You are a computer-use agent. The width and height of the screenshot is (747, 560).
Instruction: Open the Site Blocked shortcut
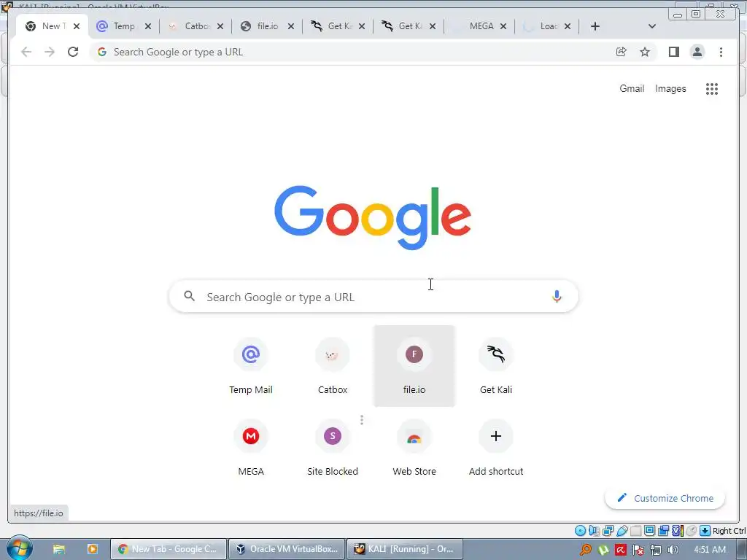coord(333,448)
